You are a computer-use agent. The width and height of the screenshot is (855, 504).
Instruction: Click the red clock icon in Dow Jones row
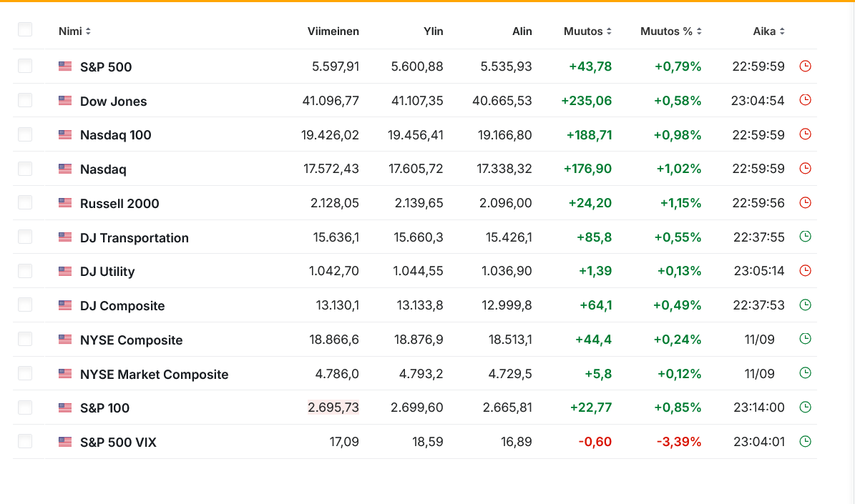tap(805, 99)
